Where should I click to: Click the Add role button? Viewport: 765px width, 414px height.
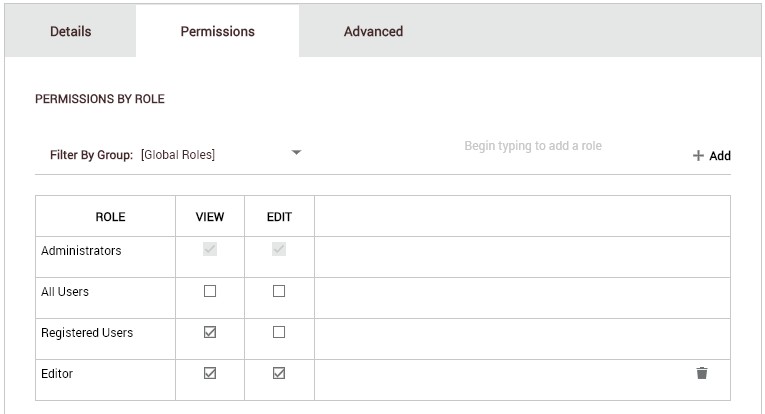(711, 156)
